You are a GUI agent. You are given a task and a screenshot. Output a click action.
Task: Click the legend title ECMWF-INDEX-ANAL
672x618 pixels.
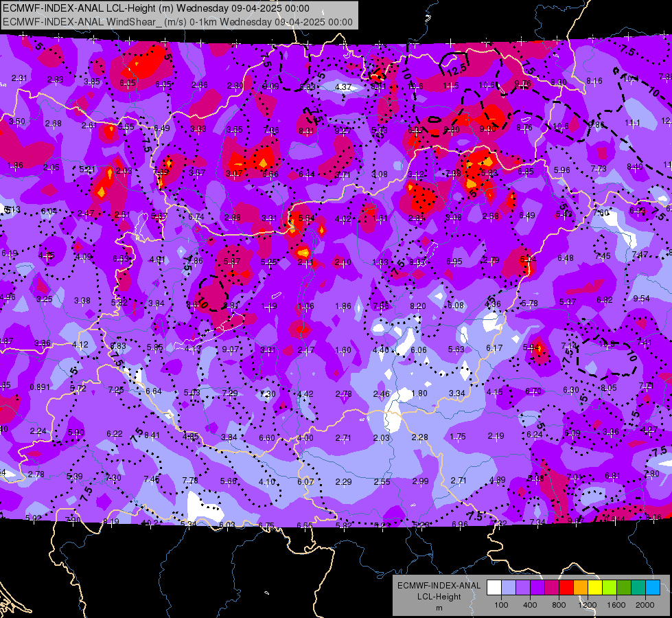click(x=439, y=586)
